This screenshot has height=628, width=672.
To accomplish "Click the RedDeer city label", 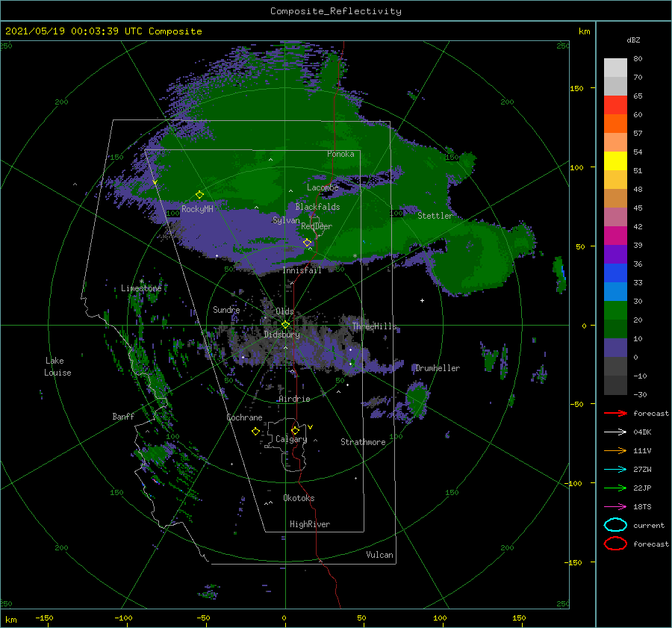I will coord(317,226).
